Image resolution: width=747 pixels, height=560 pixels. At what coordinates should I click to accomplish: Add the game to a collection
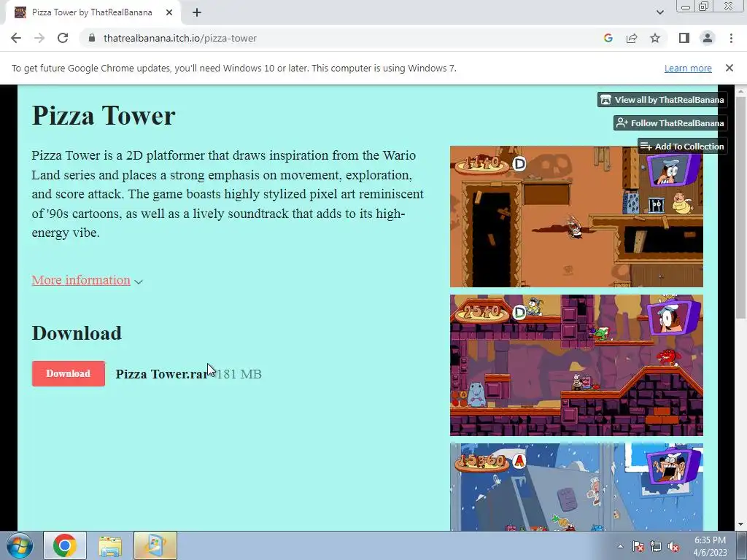tap(682, 146)
